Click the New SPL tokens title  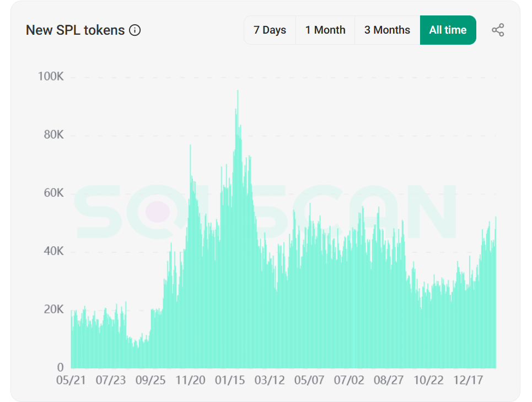pyautogui.click(x=76, y=30)
